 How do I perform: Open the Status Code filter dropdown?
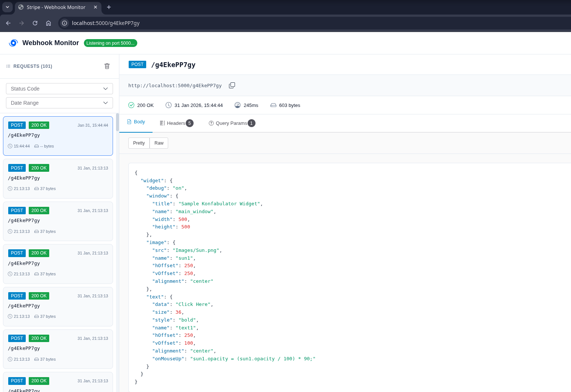(x=59, y=89)
